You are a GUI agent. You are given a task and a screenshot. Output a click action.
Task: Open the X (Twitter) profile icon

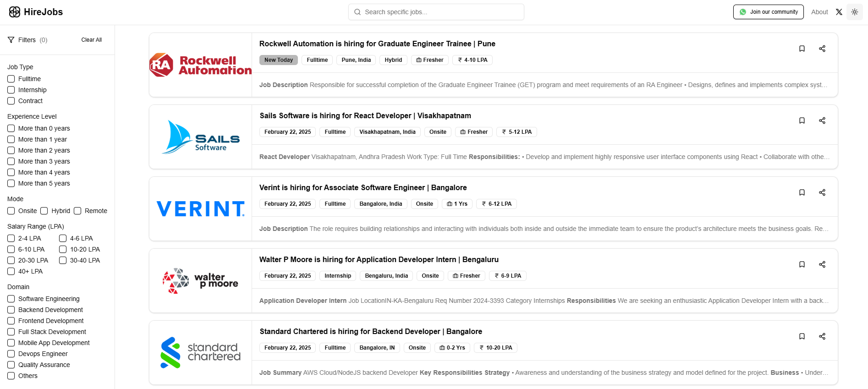(x=839, y=12)
